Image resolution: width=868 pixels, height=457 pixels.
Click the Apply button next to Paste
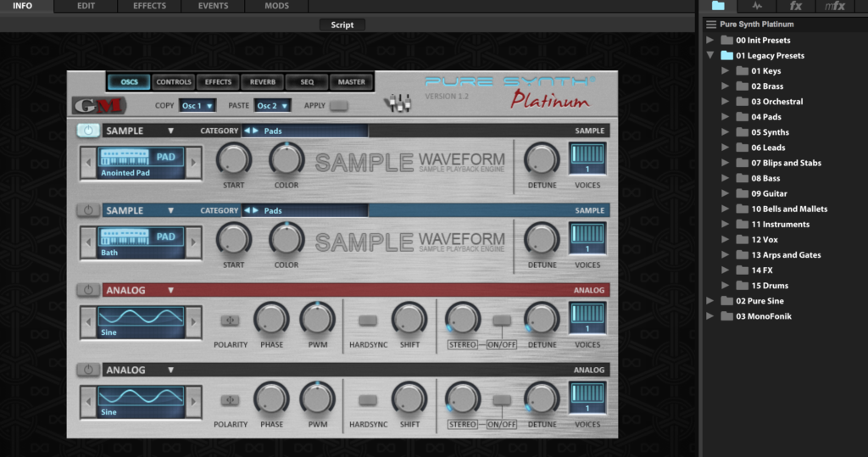(x=339, y=105)
